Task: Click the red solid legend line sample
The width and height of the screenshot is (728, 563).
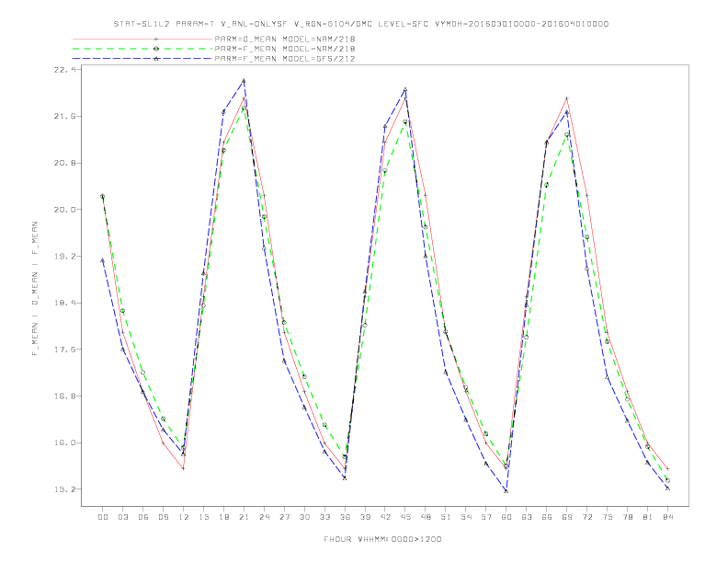Action: point(142,39)
